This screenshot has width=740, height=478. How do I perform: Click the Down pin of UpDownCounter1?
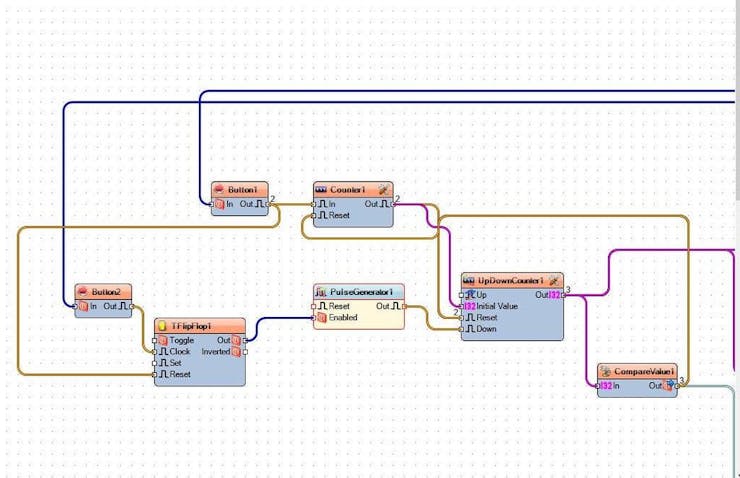[462, 329]
